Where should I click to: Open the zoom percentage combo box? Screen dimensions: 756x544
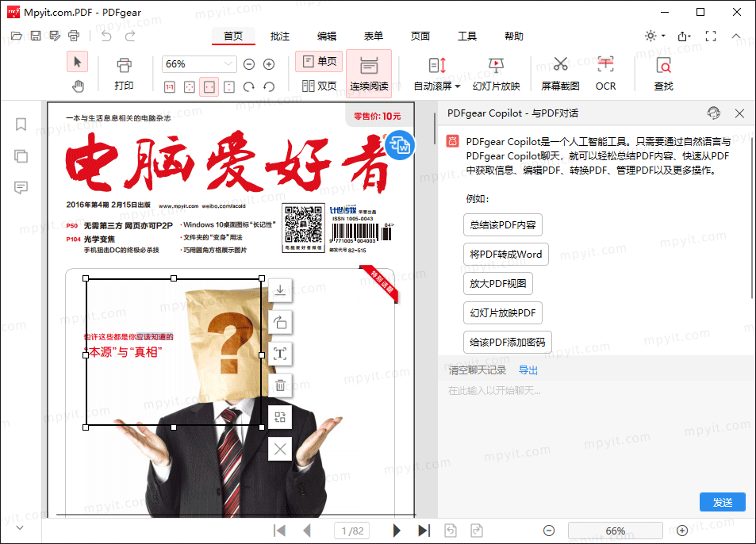point(198,64)
